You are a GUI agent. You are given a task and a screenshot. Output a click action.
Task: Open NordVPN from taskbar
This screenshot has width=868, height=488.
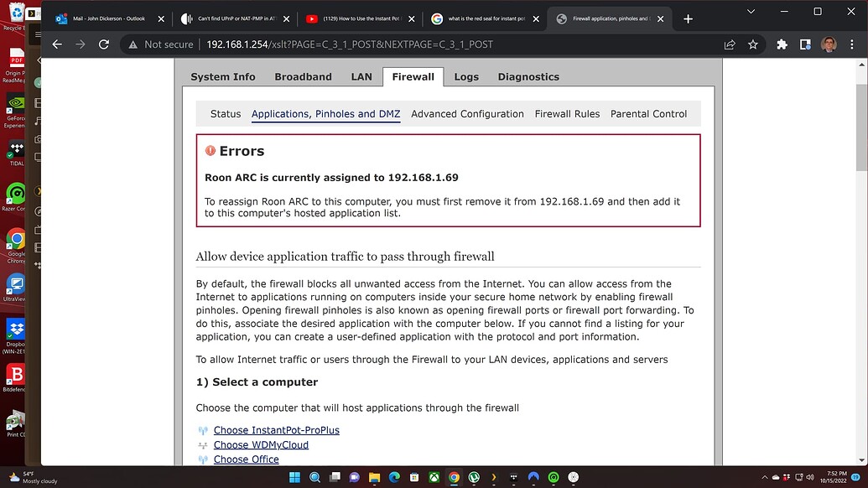tap(533, 477)
